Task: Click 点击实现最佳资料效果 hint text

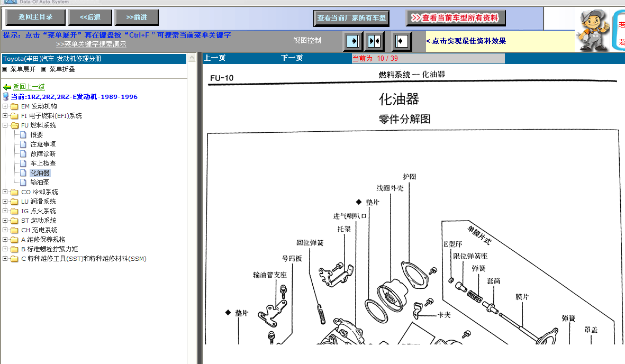Action: tap(466, 41)
